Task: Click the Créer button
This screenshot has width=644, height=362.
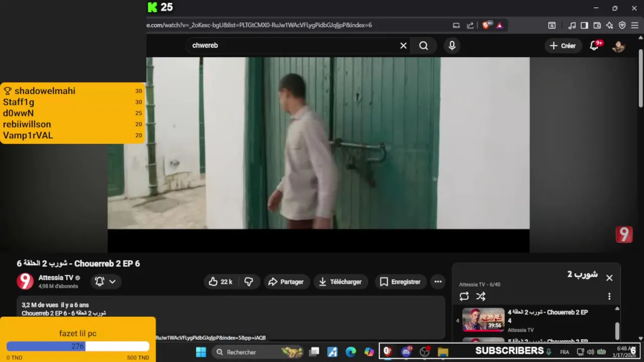Action: tap(562, 46)
